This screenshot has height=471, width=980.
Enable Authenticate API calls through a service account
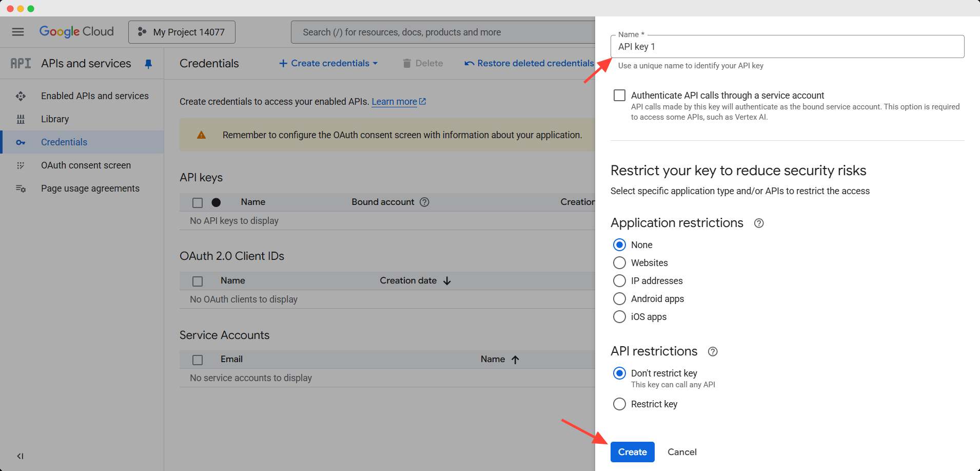coord(619,95)
